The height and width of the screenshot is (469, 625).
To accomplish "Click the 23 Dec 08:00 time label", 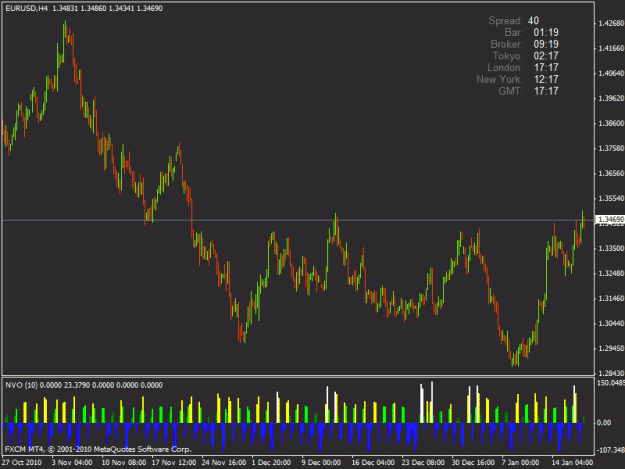I will (423, 462).
